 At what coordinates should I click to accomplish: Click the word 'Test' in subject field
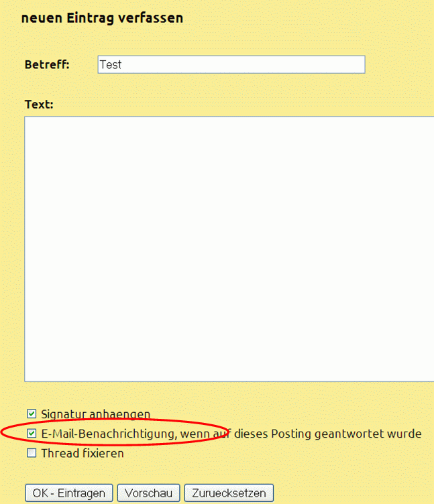click(111, 65)
